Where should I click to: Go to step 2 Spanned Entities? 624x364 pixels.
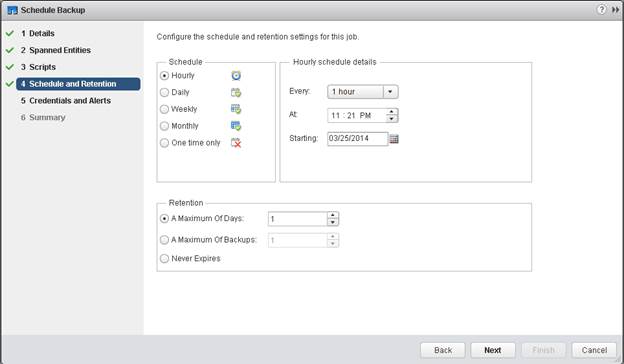tap(56, 50)
